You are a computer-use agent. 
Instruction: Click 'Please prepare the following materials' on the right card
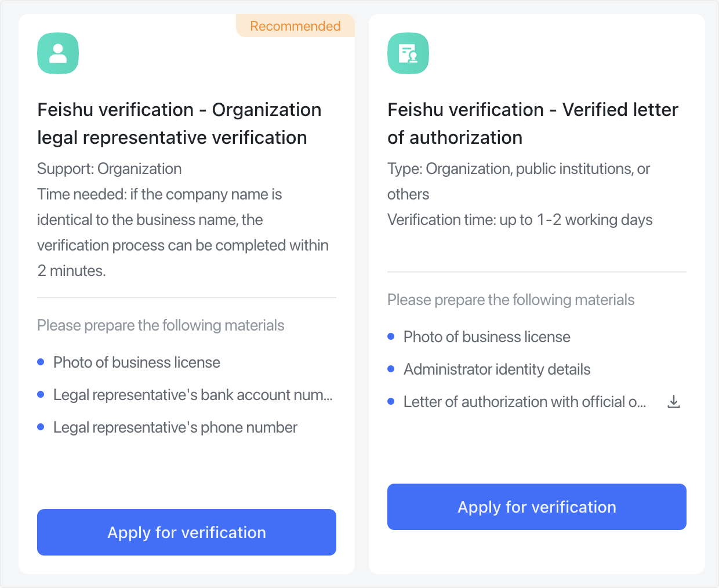click(511, 299)
